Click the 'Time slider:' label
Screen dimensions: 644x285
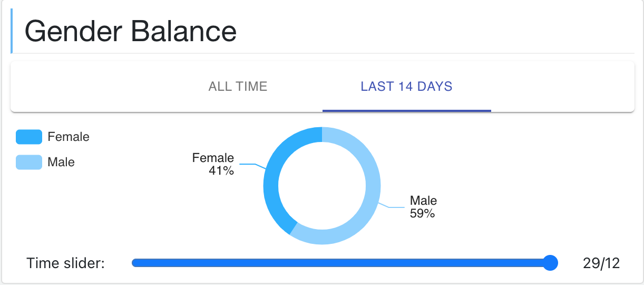pyautogui.click(x=66, y=263)
